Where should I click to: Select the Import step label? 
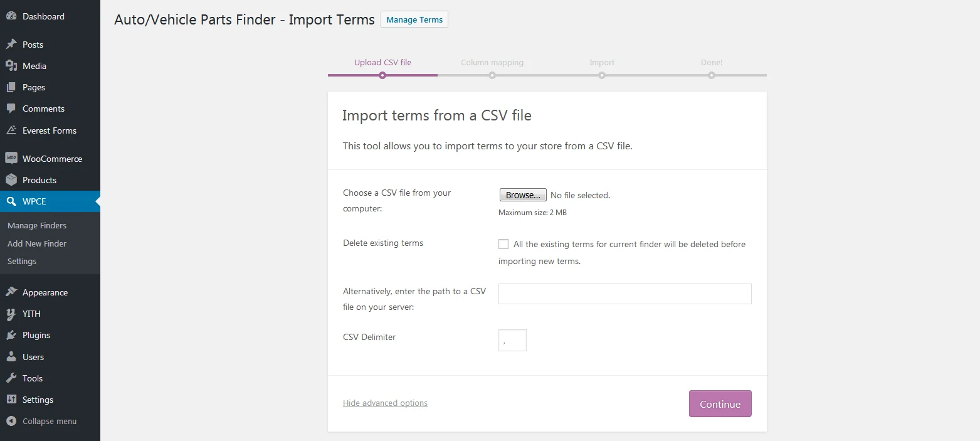[602, 62]
